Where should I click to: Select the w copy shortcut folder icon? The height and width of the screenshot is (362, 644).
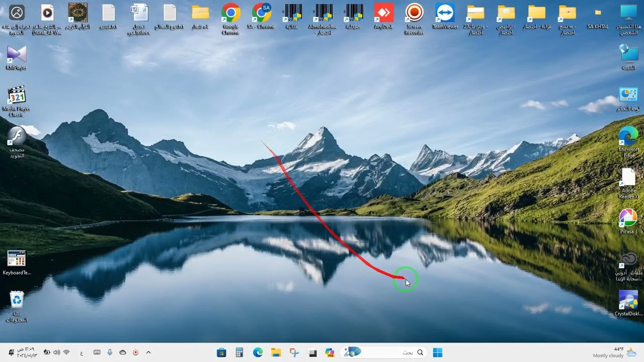pyautogui.click(x=568, y=19)
